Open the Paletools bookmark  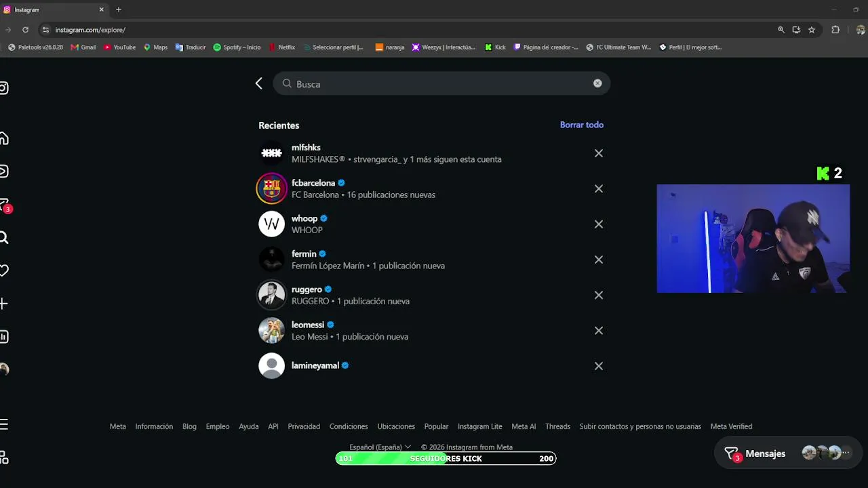point(35,47)
